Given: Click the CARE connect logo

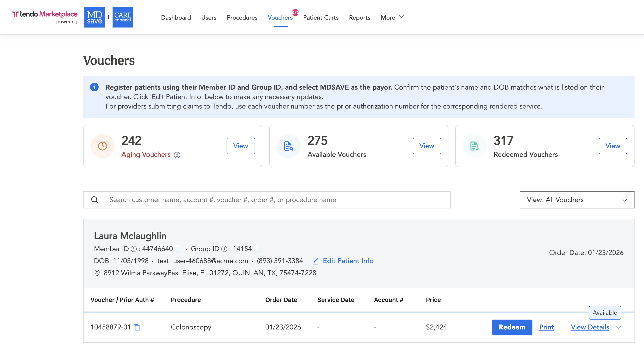Looking at the screenshot, I should click(123, 17).
